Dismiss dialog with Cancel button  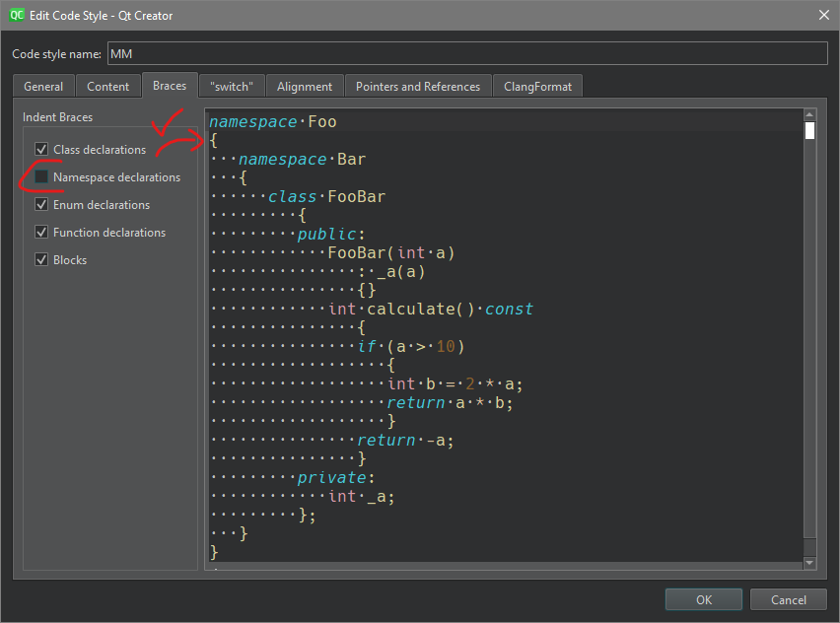click(x=789, y=599)
